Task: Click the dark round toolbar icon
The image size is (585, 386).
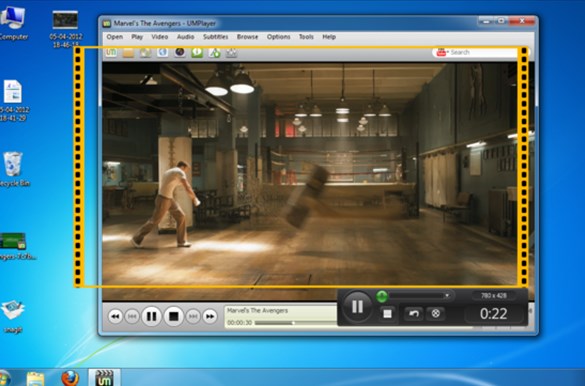Action: (180, 53)
